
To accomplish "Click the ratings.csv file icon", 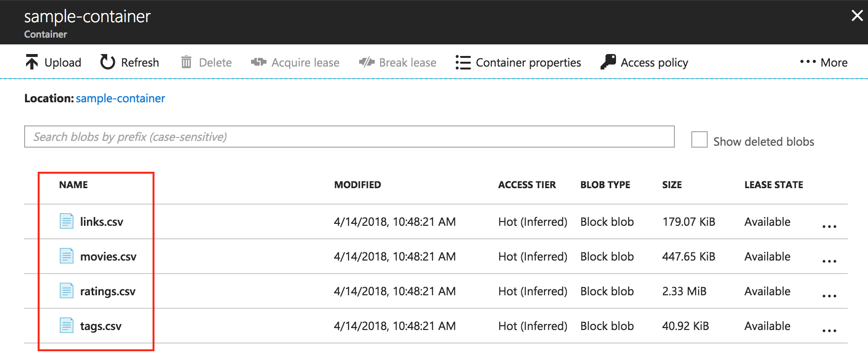I will pyautogui.click(x=67, y=290).
